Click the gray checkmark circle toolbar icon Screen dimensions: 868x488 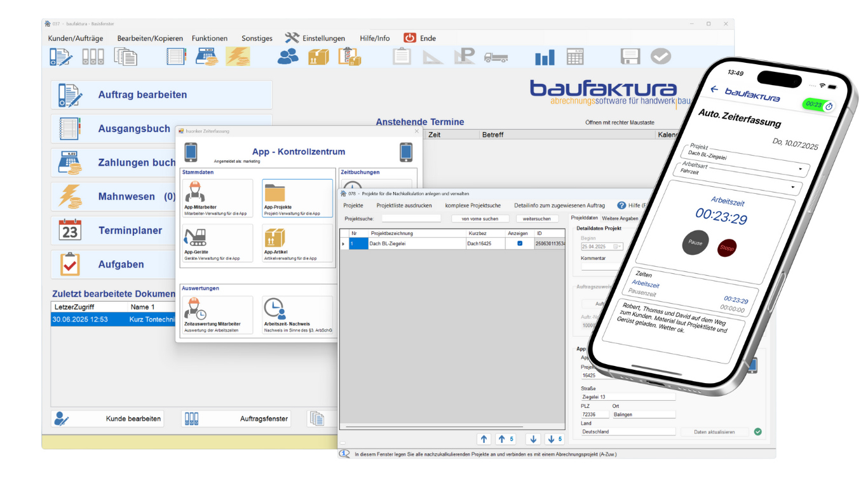tap(661, 57)
